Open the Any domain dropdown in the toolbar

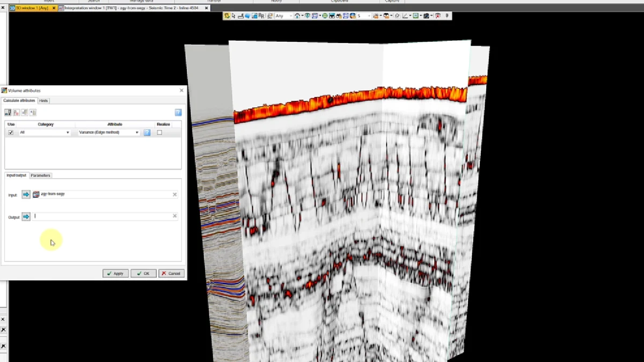(284, 16)
